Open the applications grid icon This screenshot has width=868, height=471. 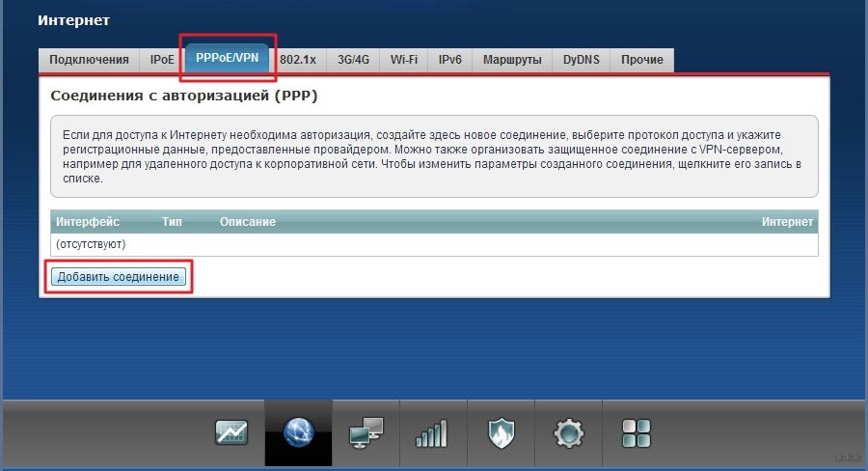pyautogui.click(x=637, y=433)
